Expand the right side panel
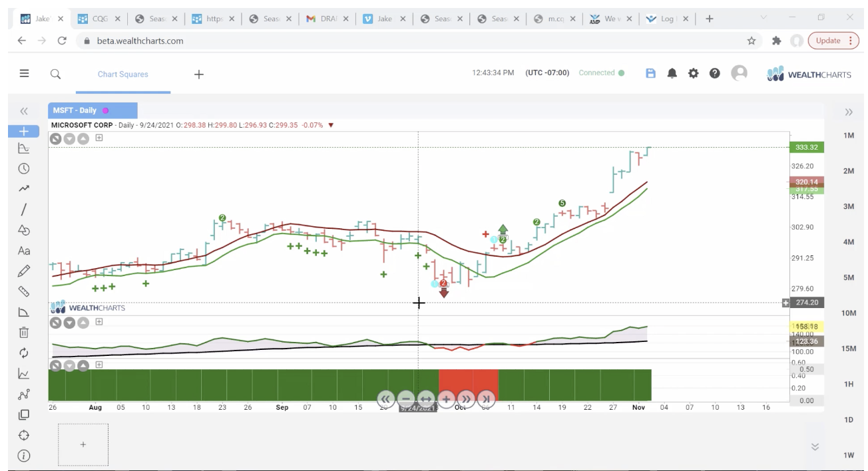 (849, 112)
